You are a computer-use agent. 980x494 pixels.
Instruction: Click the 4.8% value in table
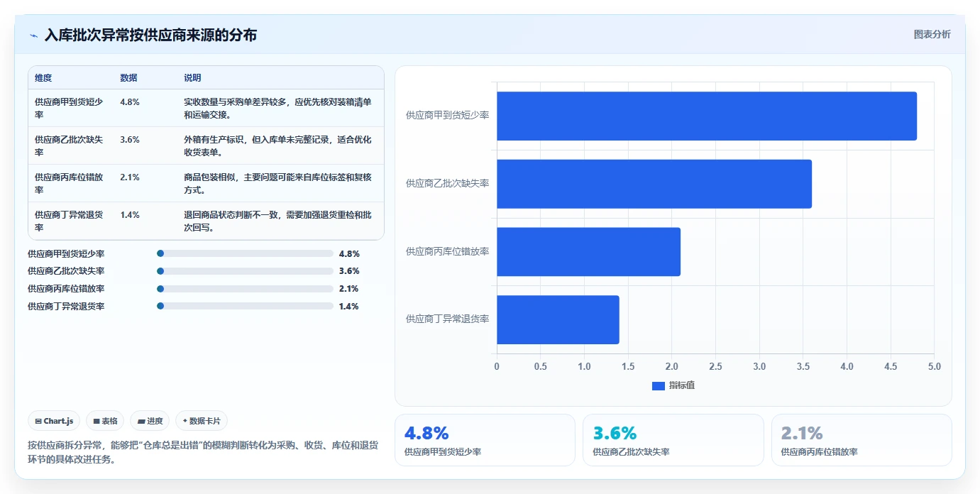130,102
